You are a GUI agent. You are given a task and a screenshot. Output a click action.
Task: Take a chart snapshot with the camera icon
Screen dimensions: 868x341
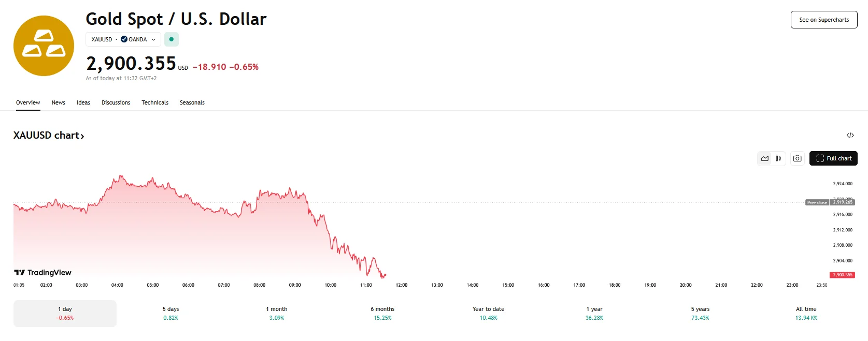[x=797, y=158]
